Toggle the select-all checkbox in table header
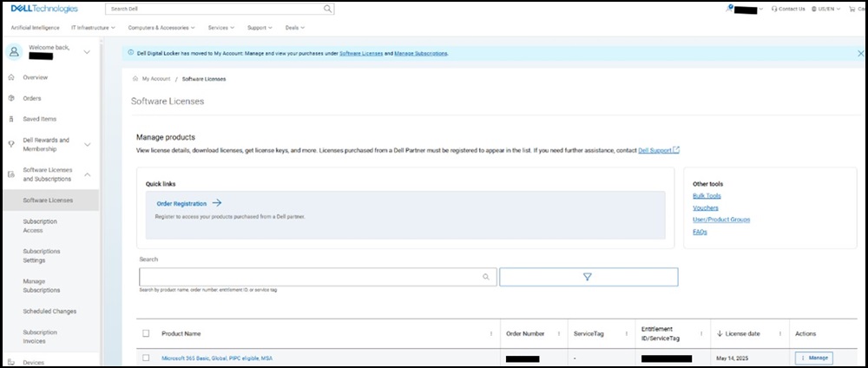Screen dimensions: 868x368 (146, 333)
